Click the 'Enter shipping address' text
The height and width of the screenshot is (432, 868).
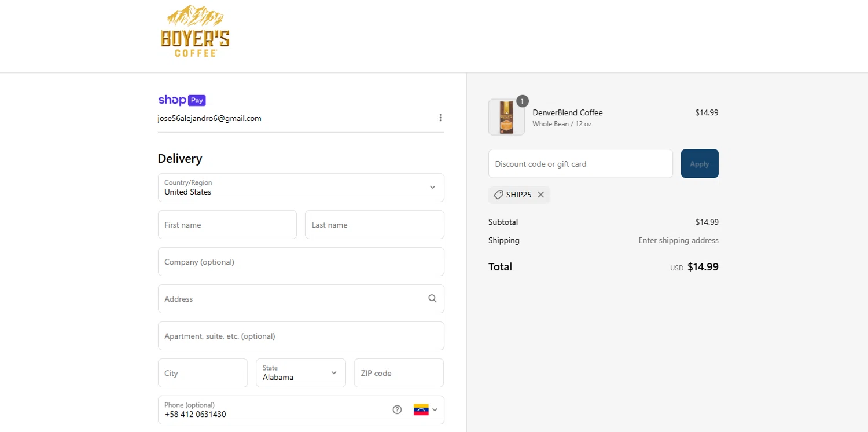point(678,240)
